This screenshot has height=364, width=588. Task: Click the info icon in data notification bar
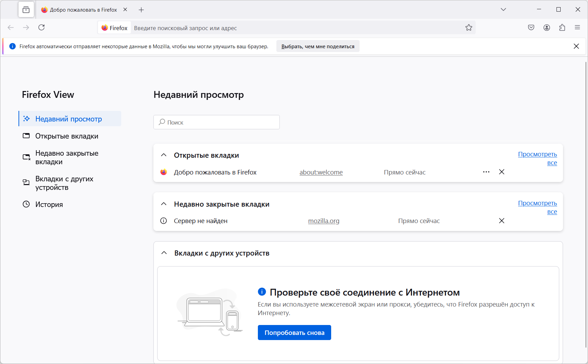(x=12, y=46)
